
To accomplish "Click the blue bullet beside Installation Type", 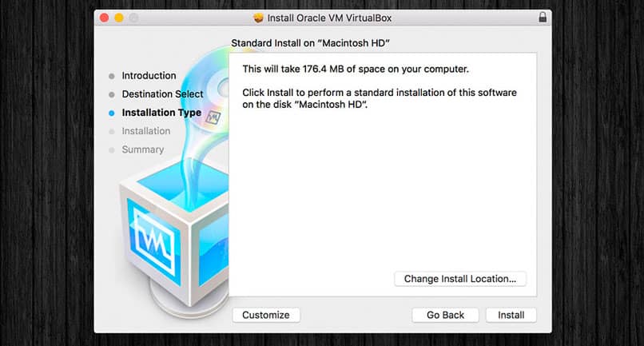I will pos(112,113).
